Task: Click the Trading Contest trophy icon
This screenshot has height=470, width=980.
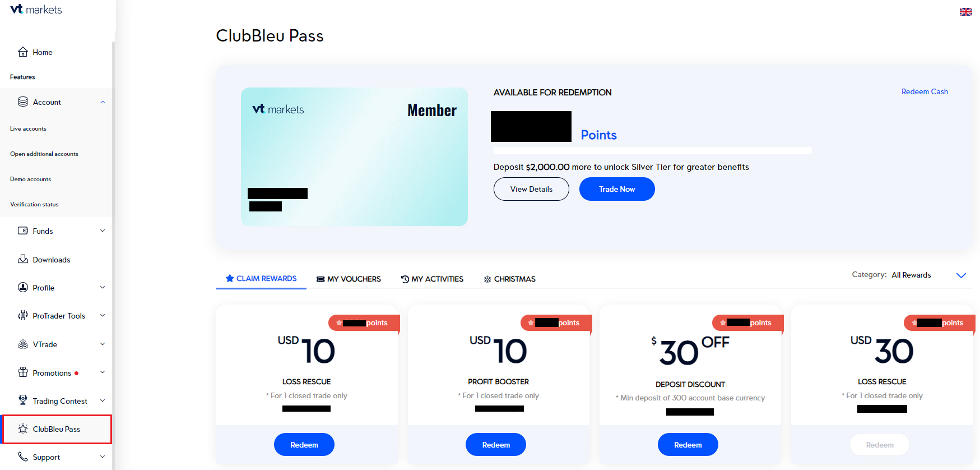Action: 23,400
